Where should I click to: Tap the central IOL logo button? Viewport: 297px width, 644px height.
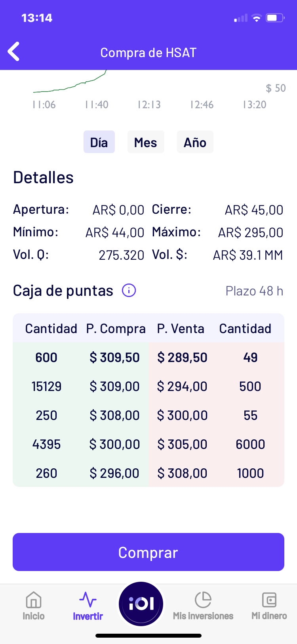[x=141, y=604]
